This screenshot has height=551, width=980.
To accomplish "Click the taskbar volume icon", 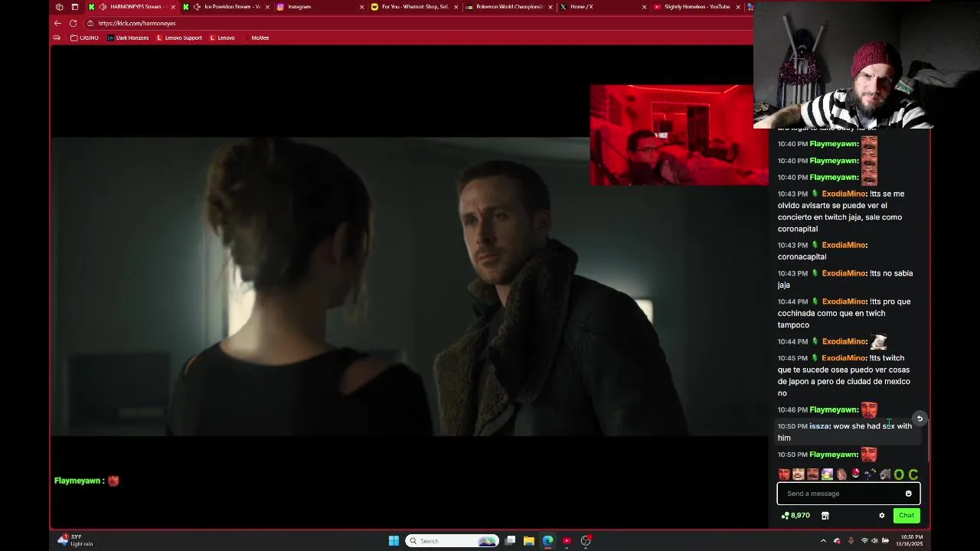I will [875, 541].
